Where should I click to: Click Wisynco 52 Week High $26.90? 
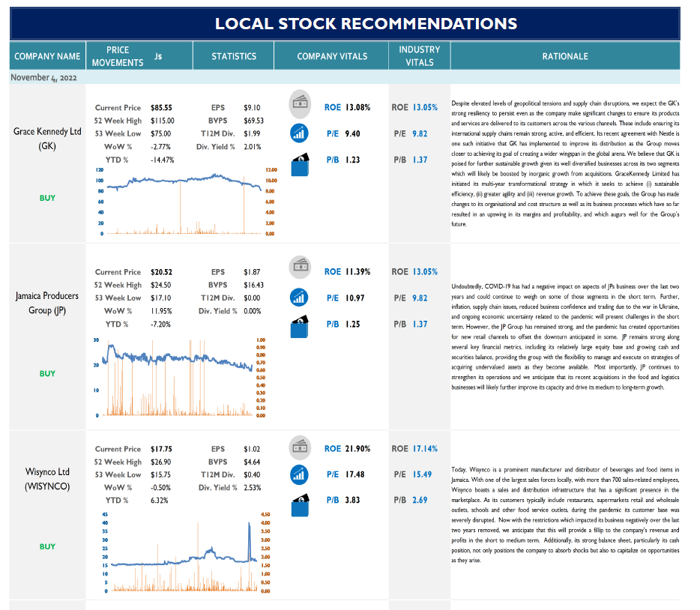(x=160, y=462)
